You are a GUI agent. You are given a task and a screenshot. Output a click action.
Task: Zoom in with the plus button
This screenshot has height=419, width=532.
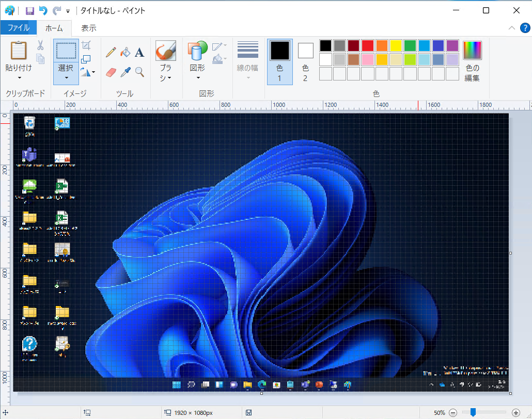tap(515, 413)
